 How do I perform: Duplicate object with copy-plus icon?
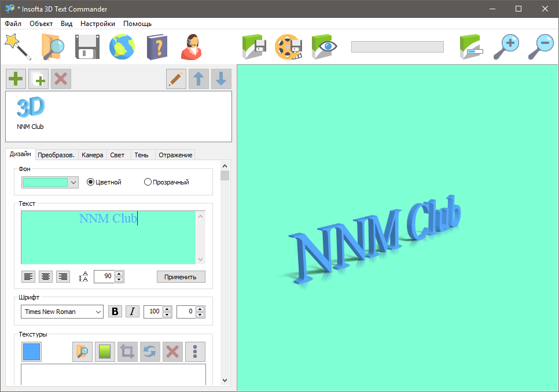pyautogui.click(x=39, y=79)
